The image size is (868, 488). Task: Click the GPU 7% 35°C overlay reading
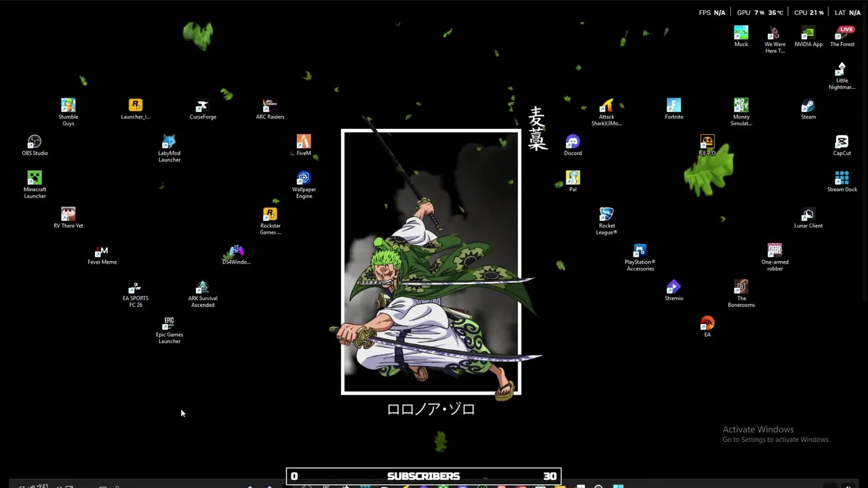[x=759, y=13]
